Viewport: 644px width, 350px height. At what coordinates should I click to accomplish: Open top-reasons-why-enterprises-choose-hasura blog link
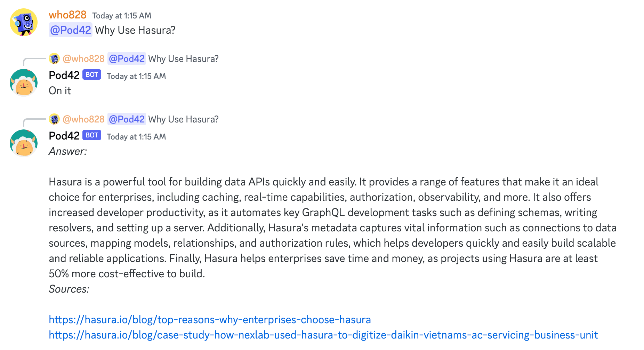[210, 319]
